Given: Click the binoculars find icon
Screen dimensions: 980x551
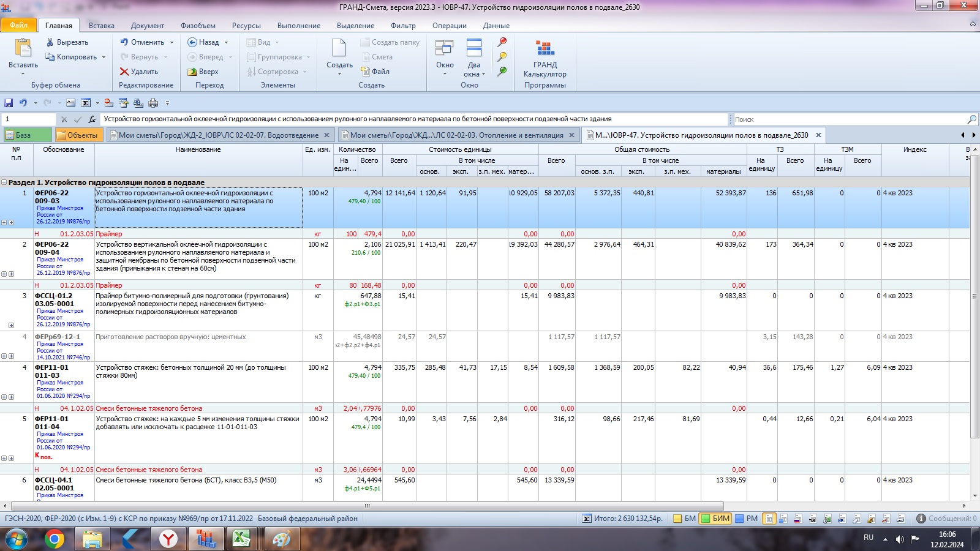Looking at the screenshot, I should [138, 103].
